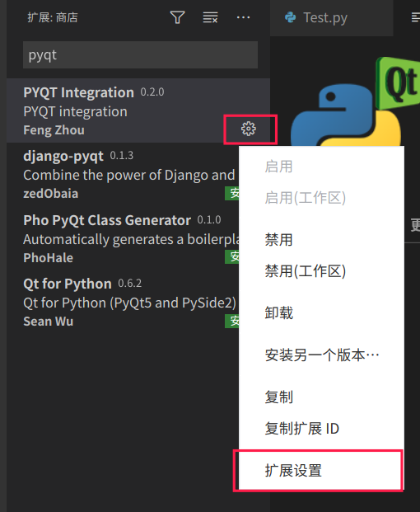Choose 禁用 in the context menu
The width and height of the screenshot is (420, 512).
click(x=321, y=240)
